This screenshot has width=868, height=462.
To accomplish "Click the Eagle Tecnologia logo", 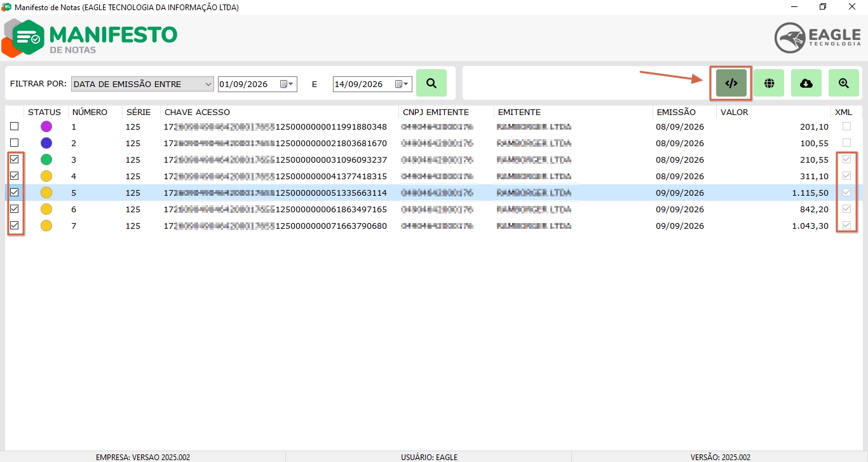I will point(818,38).
